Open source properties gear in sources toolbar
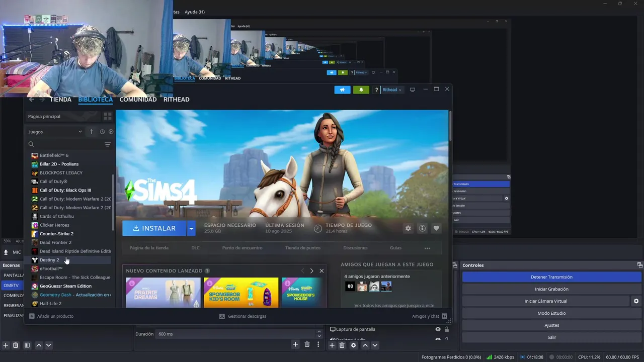The width and height of the screenshot is (644, 362). (x=354, y=345)
